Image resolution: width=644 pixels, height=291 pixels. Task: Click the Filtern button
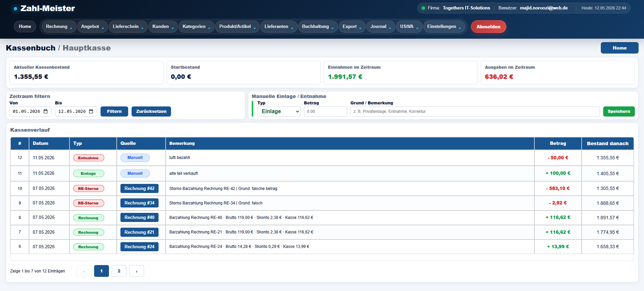[114, 111]
